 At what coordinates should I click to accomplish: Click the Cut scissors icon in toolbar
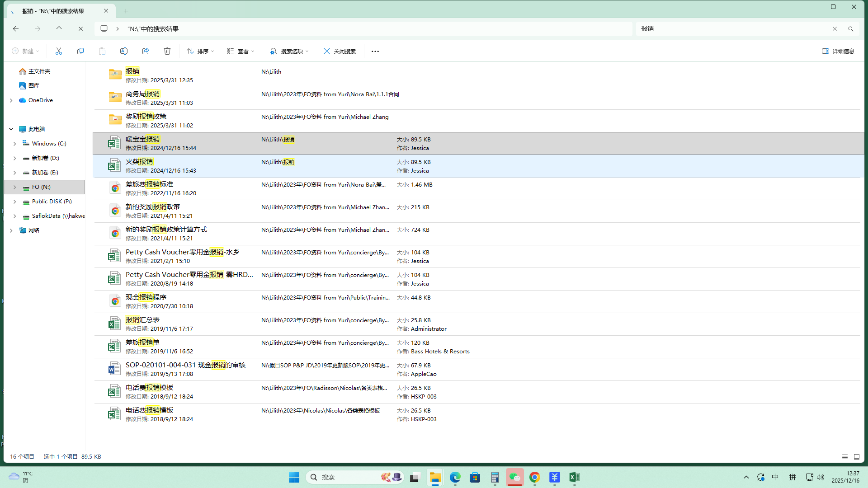click(x=59, y=51)
